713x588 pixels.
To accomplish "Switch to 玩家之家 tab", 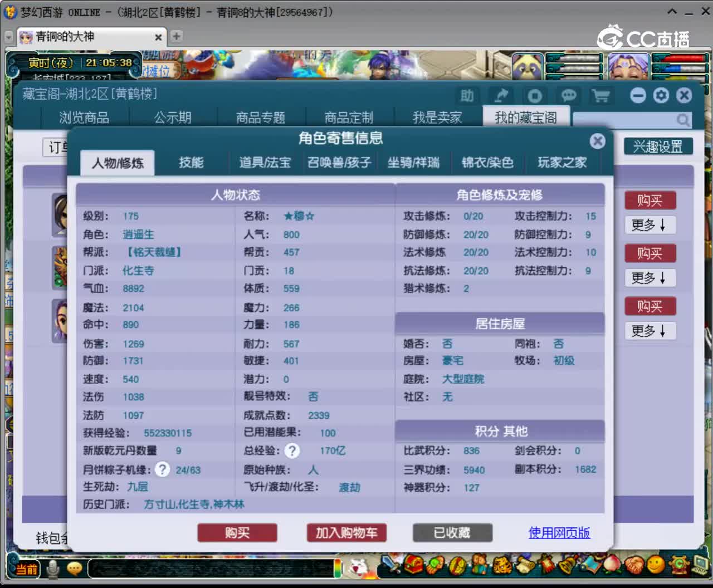I will click(561, 162).
